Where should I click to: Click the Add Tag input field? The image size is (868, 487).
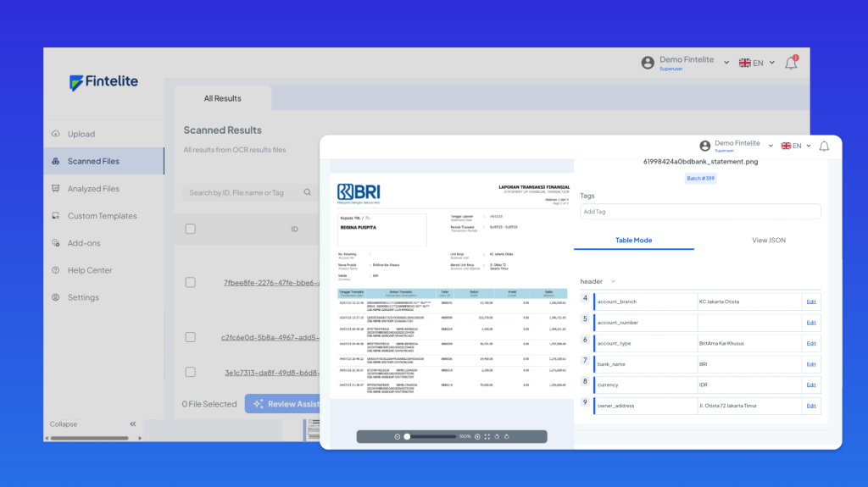[700, 212]
